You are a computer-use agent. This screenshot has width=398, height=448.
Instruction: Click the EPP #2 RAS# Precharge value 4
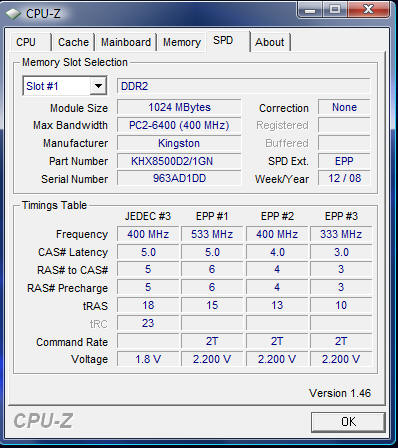coord(277,287)
